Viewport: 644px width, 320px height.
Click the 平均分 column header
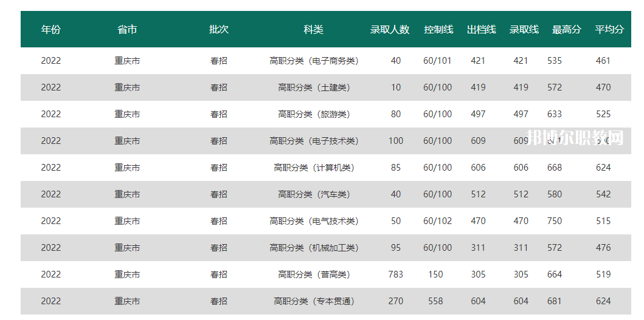coord(609,30)
